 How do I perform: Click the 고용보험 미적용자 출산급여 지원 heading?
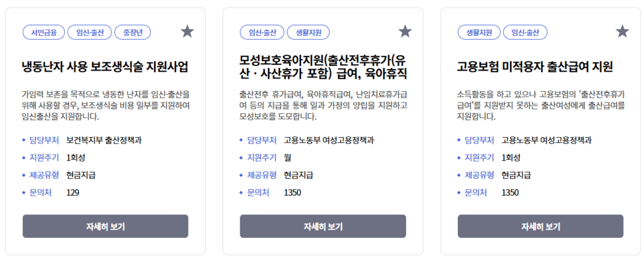(535, 67)
